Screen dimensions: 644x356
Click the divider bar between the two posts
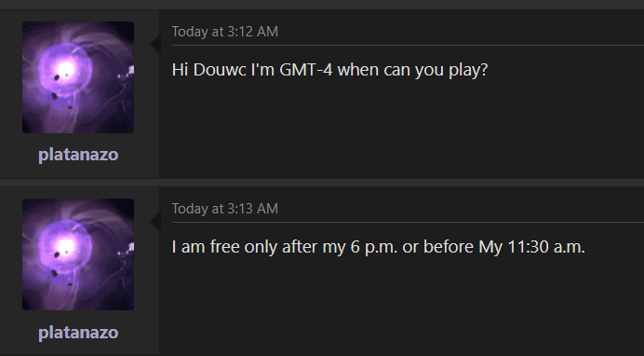322,183
